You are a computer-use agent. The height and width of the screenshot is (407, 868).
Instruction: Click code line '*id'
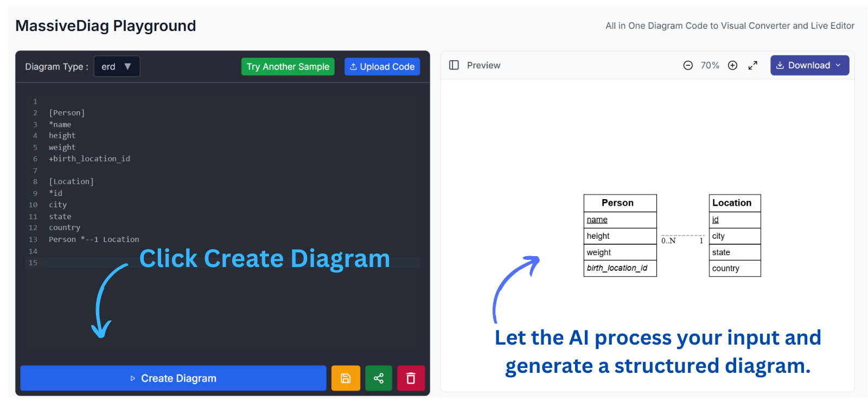56,193
